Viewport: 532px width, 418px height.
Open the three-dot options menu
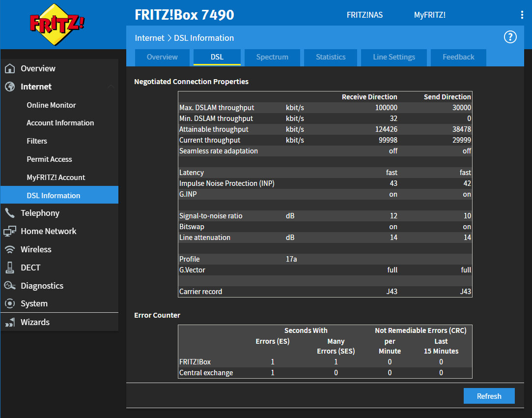[522, 15]
